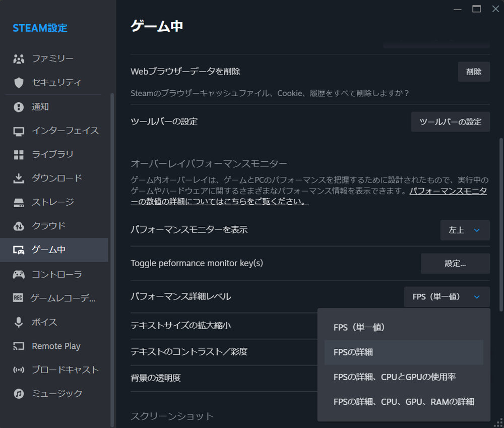Choose FPS（単一値） from the dropdown list
The height and width of the screenshot is (428, 504).
click(x=404, y=328)
